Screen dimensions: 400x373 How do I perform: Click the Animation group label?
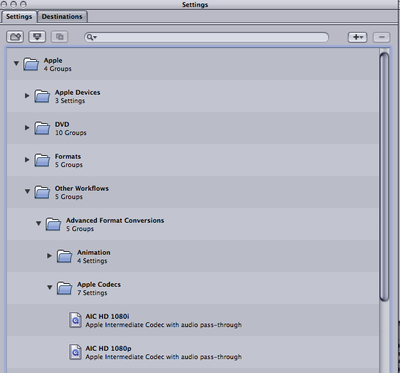94,252
